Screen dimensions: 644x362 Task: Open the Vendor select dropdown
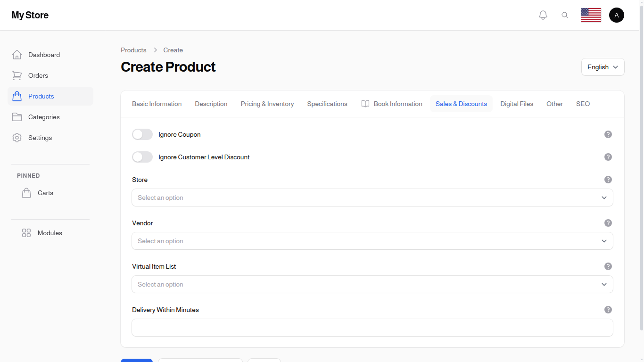coord(372,241)
